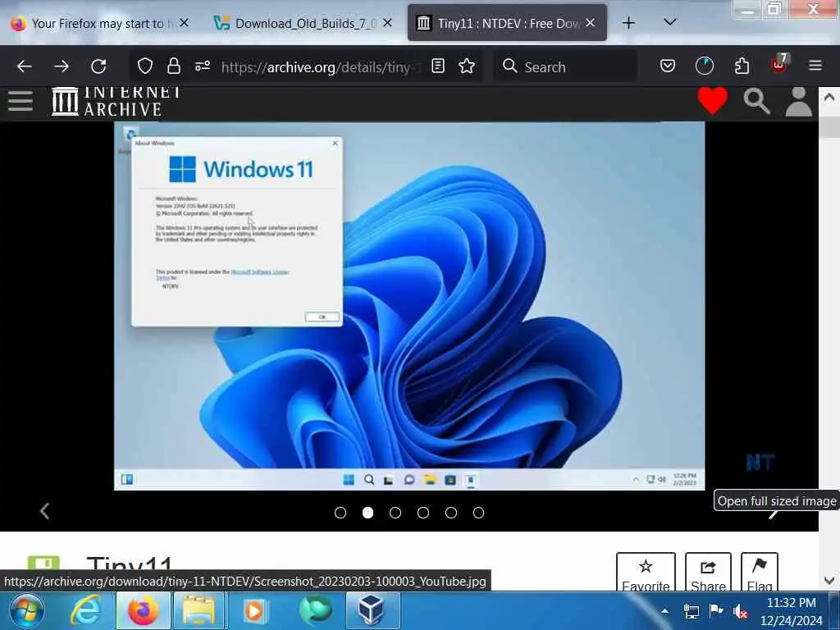The image size is (840, 630).
Task: Open Firefox application menu hamburger
Action: click(x=815, y=66)
